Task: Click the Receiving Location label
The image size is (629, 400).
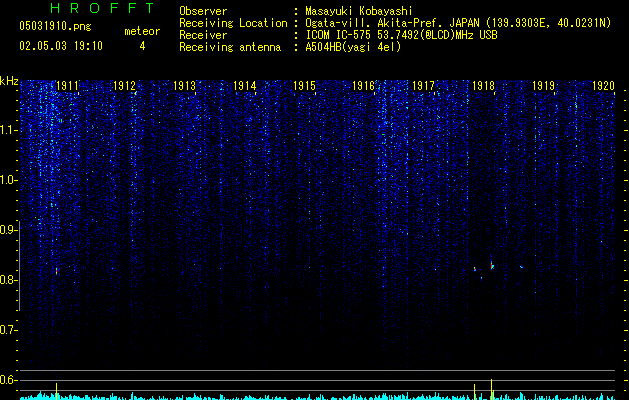Action: [x=233, y=23]
